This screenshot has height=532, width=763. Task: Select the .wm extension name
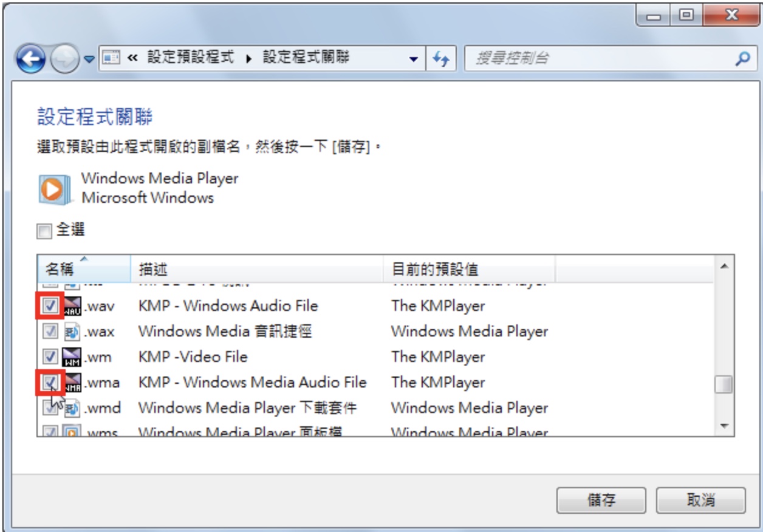(98, 357)
